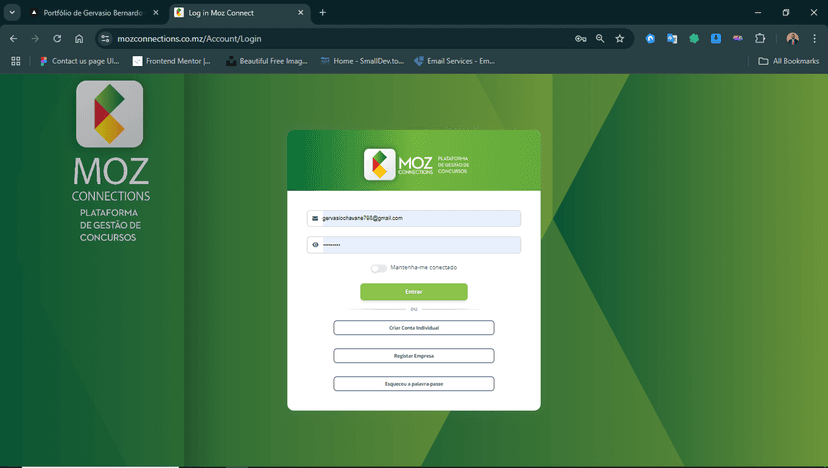This screenshot has width=828, height=468.
Task: Click the browser back arrow
Action: (x=14, y=39)
